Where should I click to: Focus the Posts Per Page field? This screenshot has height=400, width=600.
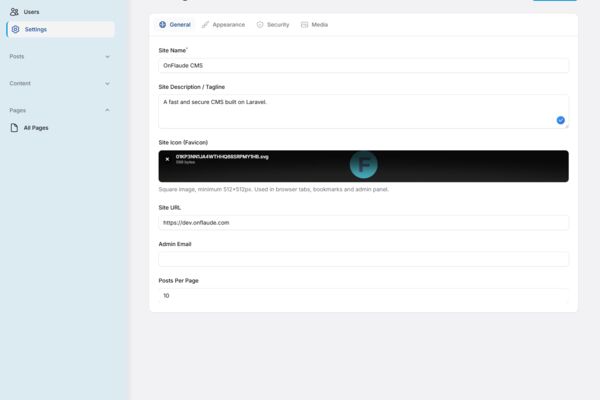(x=364, y=296)
